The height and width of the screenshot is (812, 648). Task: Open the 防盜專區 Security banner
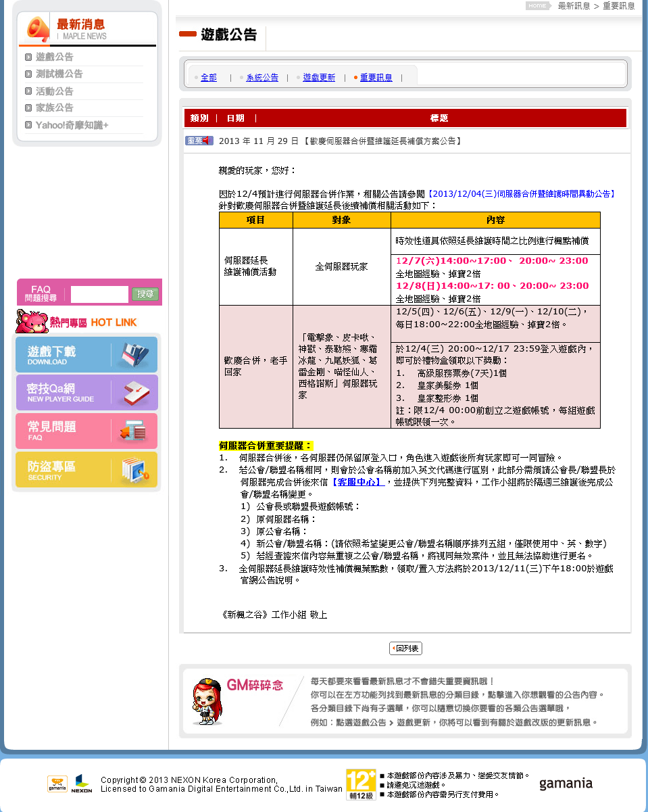86,470
